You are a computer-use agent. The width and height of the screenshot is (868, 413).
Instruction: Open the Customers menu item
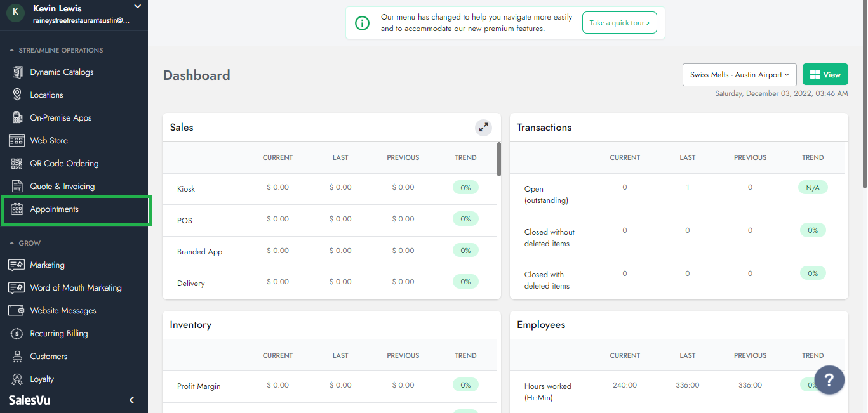tap(49, 357)
